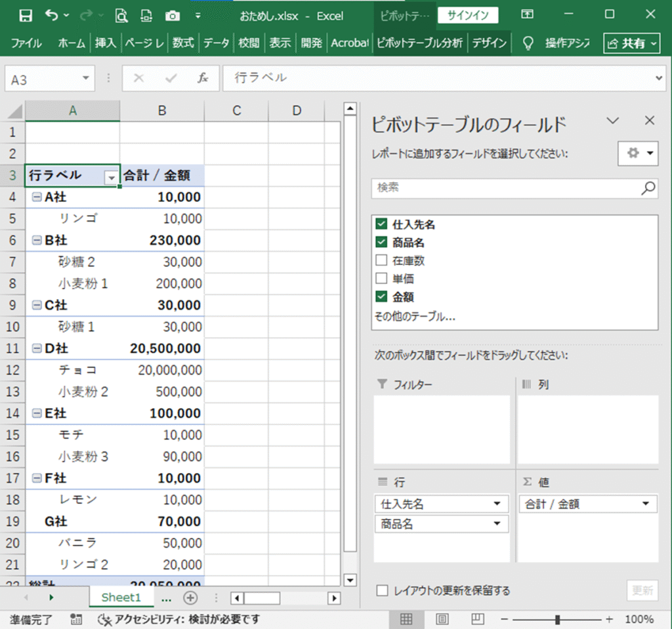Screen dimensions: 672x629
Task: Click the 共有 share button
Action: click(632, 43)
